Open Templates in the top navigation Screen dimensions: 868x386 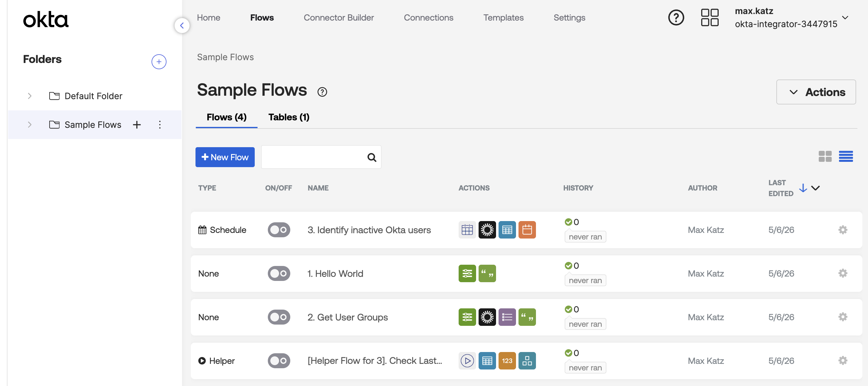point(503,17)
